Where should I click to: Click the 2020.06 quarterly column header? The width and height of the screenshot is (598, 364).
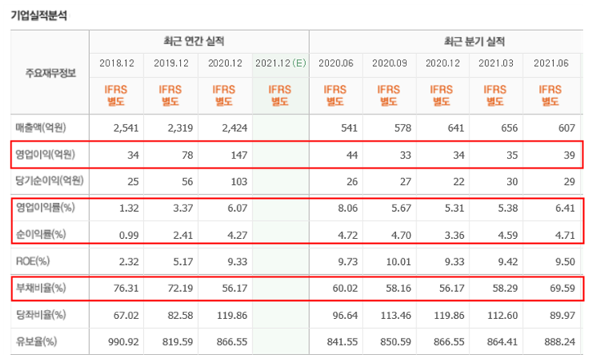coord(336,63)
